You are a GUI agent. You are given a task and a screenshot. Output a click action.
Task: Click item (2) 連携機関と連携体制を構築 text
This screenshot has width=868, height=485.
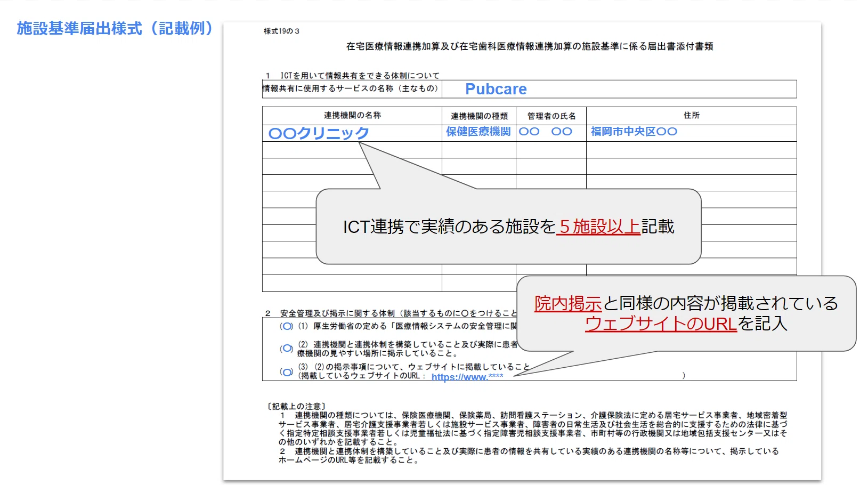coord(408,349)
